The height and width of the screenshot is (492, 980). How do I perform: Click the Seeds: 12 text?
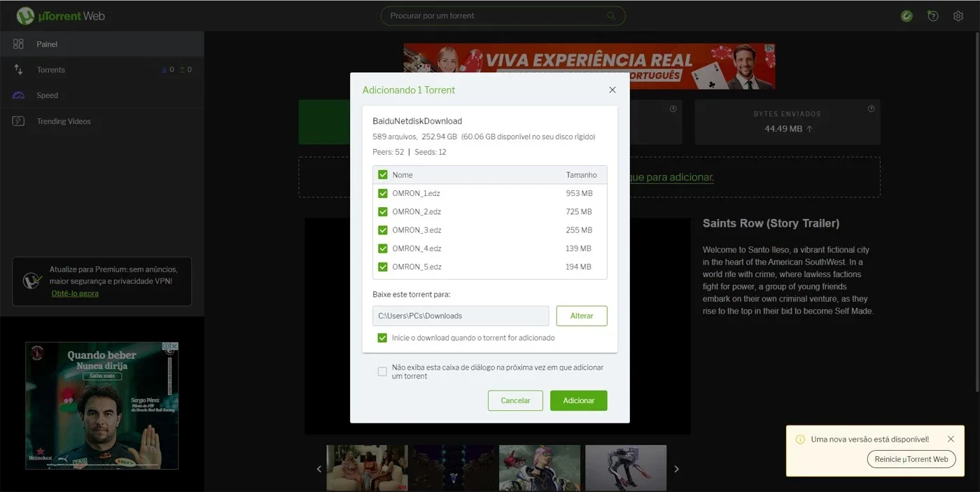[430, 152]
